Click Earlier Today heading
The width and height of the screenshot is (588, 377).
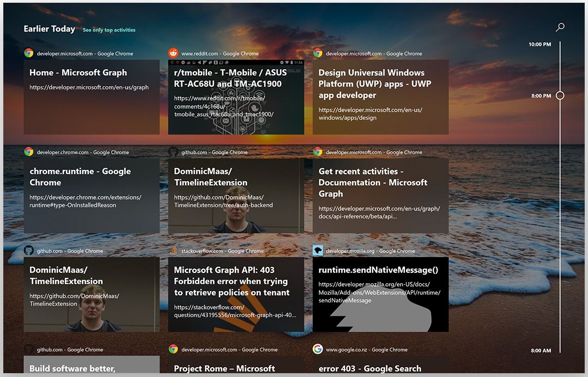(49, 29)
